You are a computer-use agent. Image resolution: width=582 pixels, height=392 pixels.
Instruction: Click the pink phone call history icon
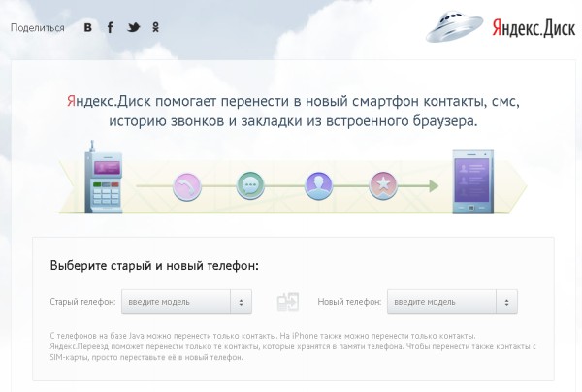tap(186, 186)
